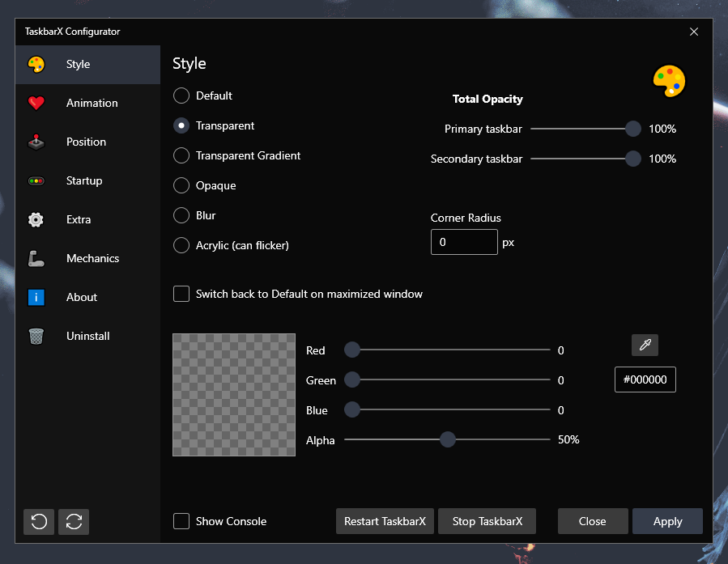The image size is (728, 564).
Task: Close the TaskbarX Configurator window
Action: coord(694,32)
